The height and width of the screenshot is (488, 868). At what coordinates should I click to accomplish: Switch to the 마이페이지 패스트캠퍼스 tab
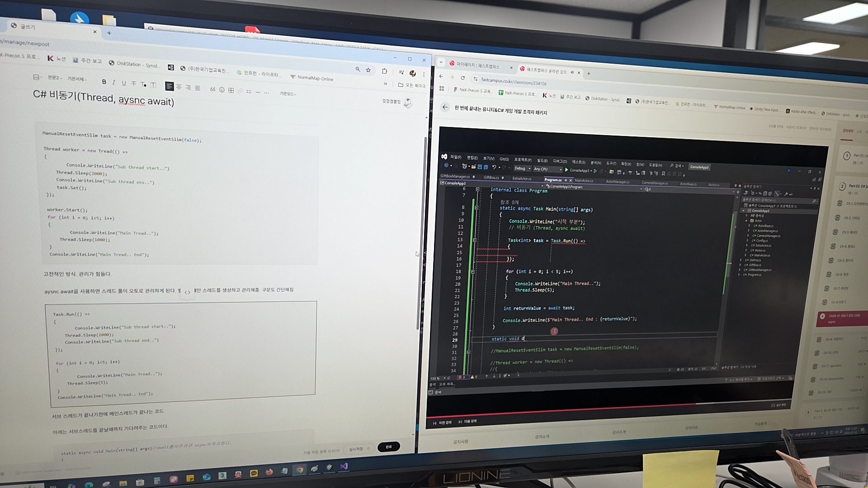(477, 66)
